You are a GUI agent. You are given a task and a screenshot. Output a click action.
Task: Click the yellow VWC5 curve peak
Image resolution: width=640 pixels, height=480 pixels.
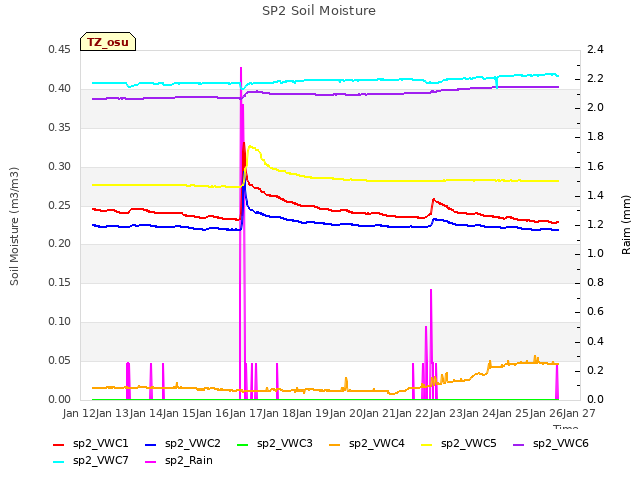250,146
